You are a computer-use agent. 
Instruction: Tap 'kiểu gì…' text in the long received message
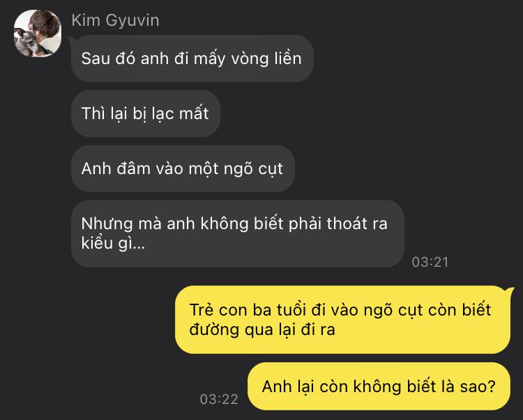[x=113, y=244]
